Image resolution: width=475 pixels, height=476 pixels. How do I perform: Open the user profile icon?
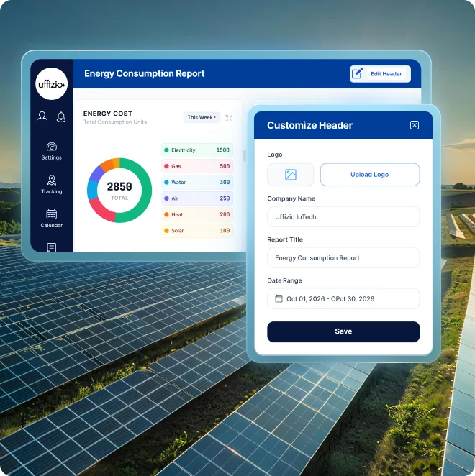[42, 117]
